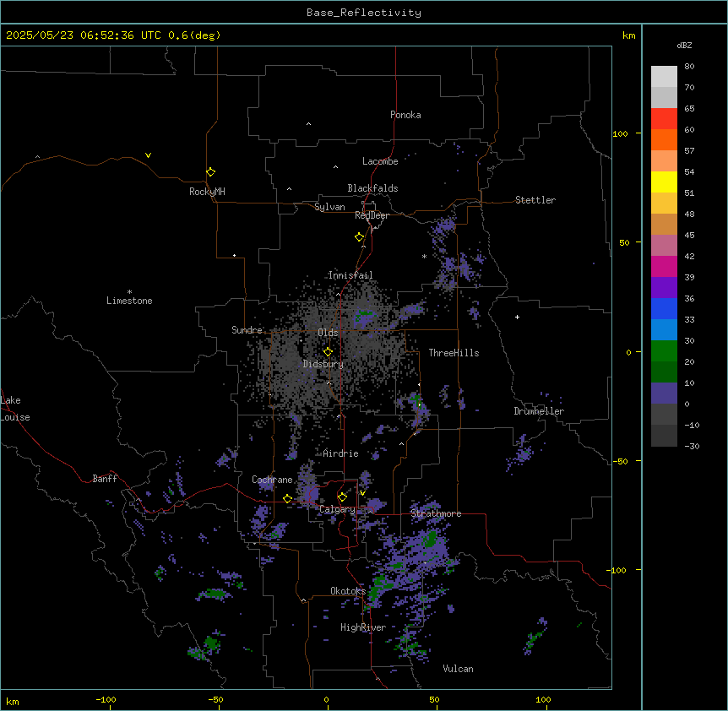Click the yellow diamond marker above Calgary label
Screen dimensions: 728x711
[x=342, y=497]
